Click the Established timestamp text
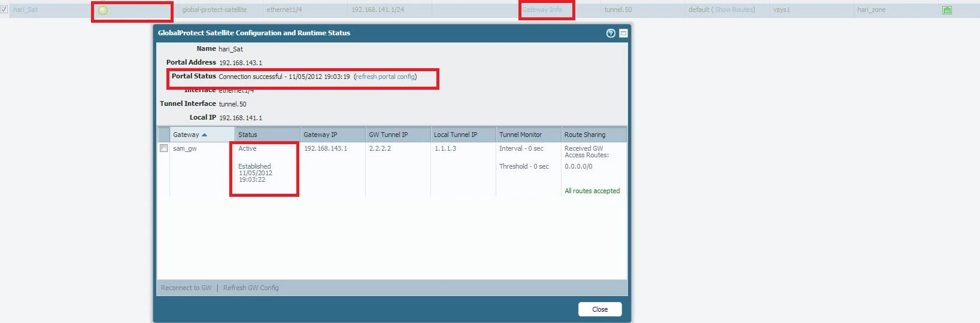 (x=255, y=173)
